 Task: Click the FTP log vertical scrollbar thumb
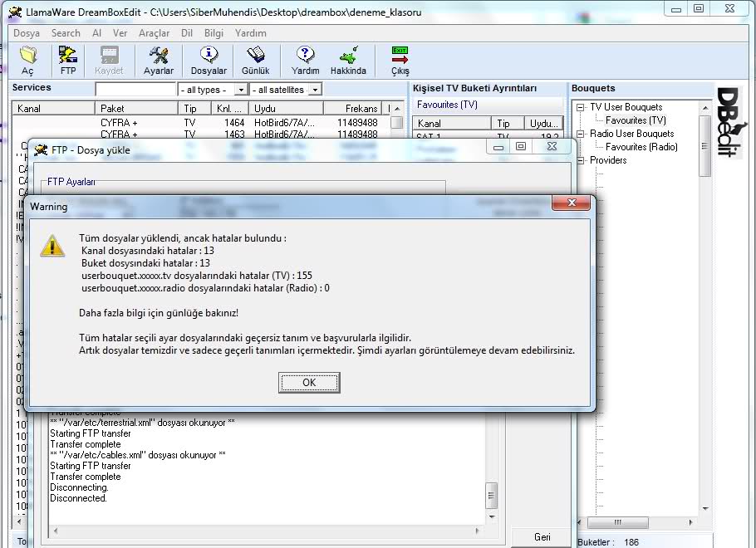[491, 496]
